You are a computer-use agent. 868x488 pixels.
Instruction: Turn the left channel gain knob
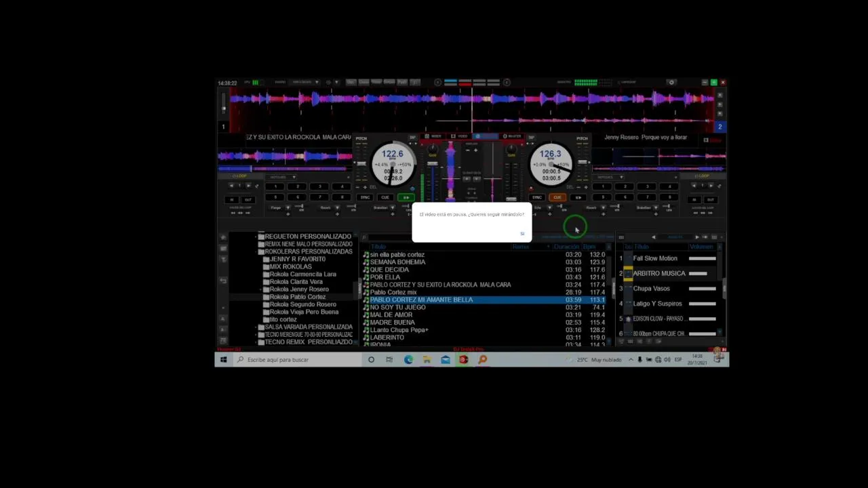433,149
